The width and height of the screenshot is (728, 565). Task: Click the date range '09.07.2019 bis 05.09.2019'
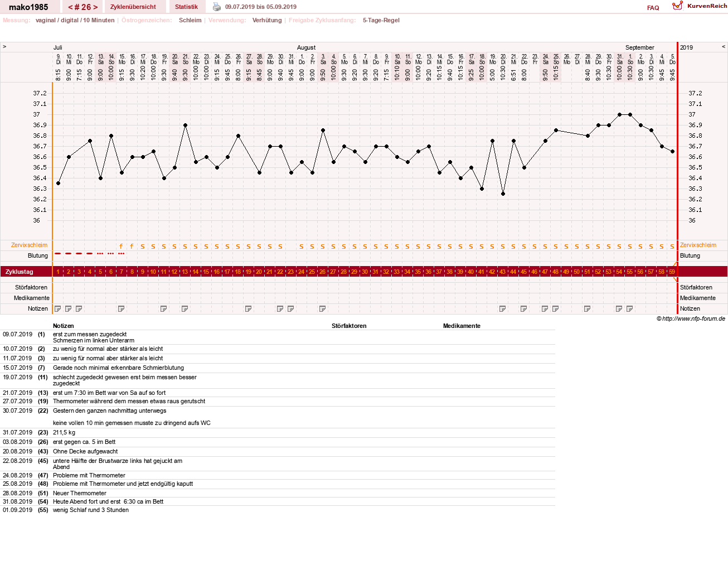pos(261,7)
